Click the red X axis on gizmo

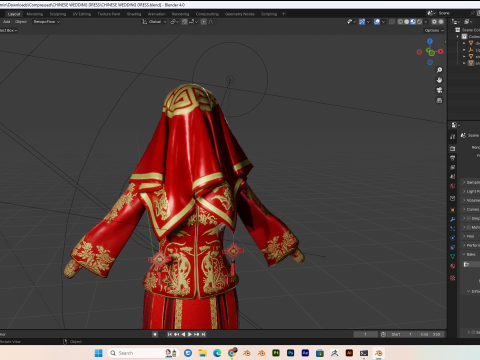click(x=440, y=51)
